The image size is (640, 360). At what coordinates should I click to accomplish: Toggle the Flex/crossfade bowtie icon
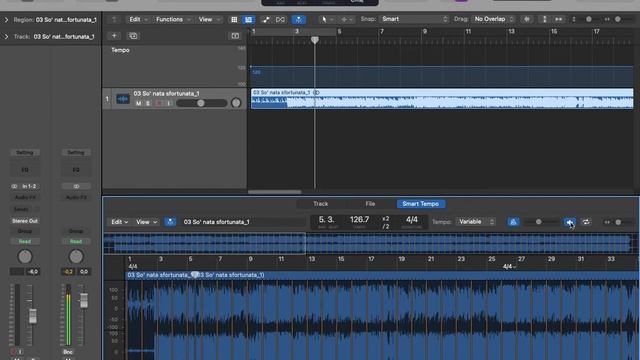pyautogui.click(x=280, y=19)
